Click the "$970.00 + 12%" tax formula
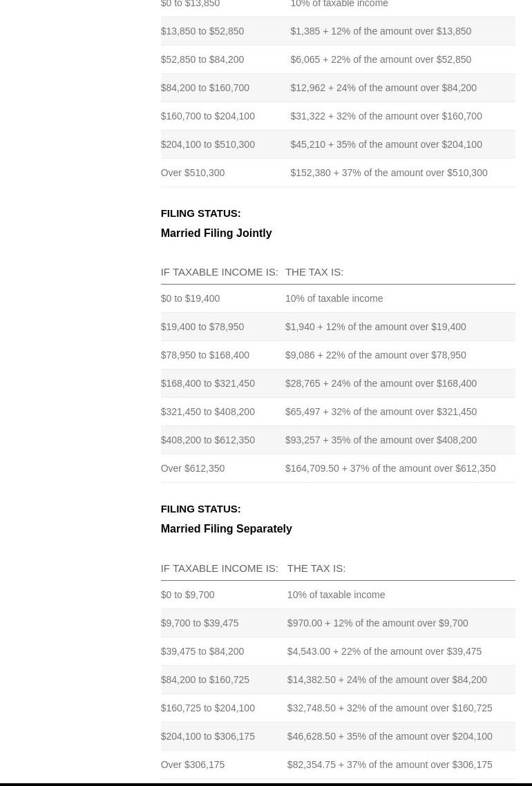 pos(377,623)
